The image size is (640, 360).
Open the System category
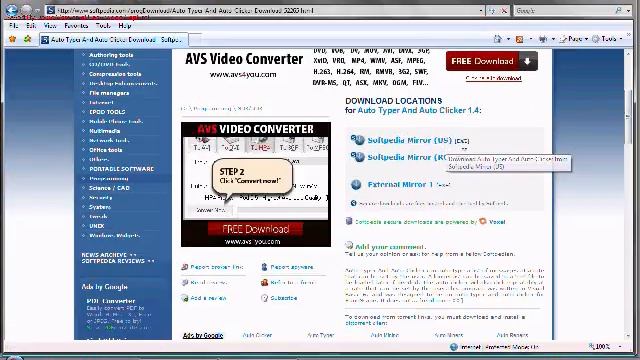pyautogui.click(x=100, y=207)
